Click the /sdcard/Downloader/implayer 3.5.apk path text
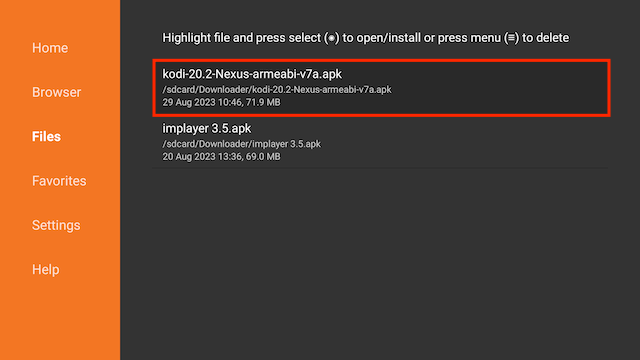The image size is (640, 360). pos(242,144)
